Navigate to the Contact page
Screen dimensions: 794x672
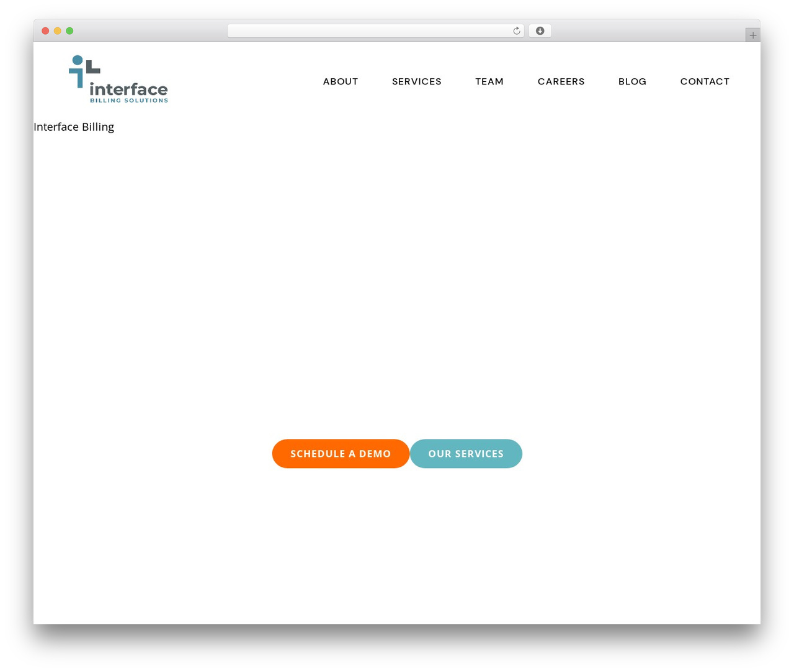pyautogui.click(x=705, y=81)
